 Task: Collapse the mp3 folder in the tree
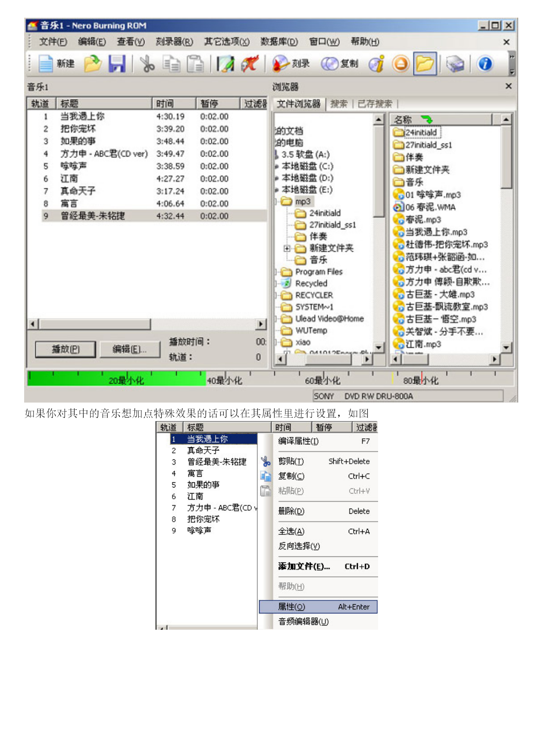(276, 202)
